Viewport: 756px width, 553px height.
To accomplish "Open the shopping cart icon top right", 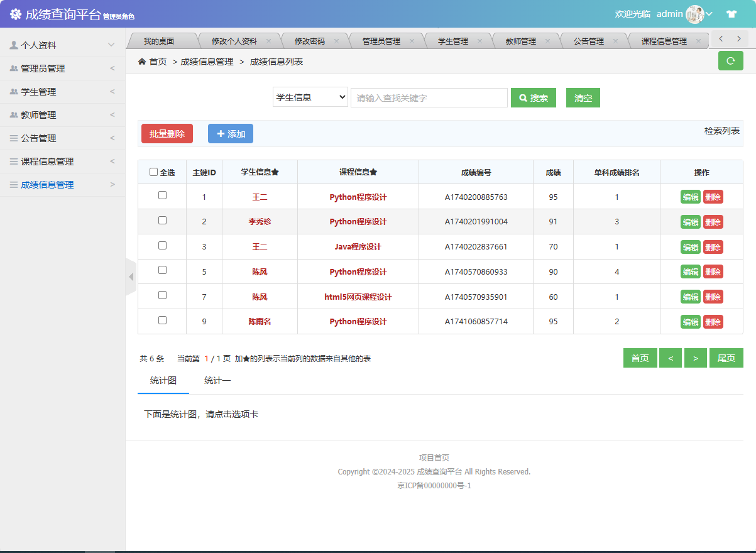I will pos(732,13).
